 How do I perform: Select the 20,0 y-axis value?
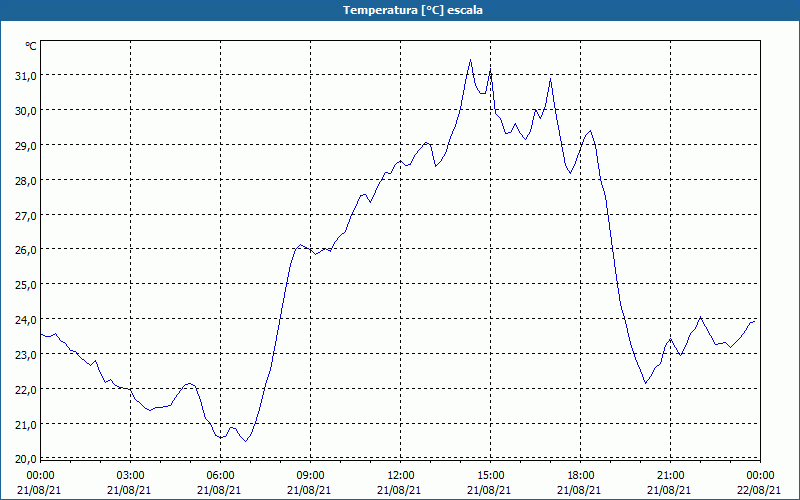pyautogui.click(x=26, y=459)
